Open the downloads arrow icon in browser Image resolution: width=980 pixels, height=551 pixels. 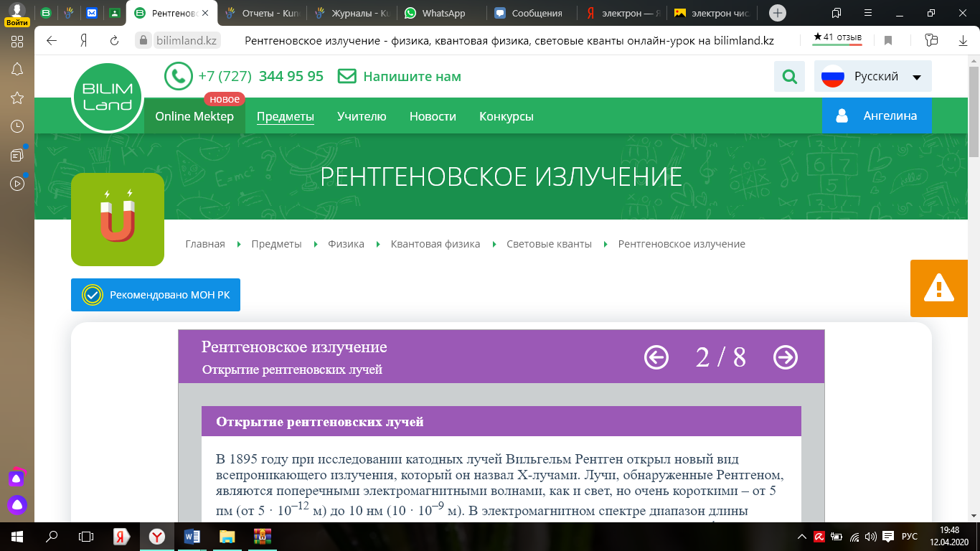point(963,41)
